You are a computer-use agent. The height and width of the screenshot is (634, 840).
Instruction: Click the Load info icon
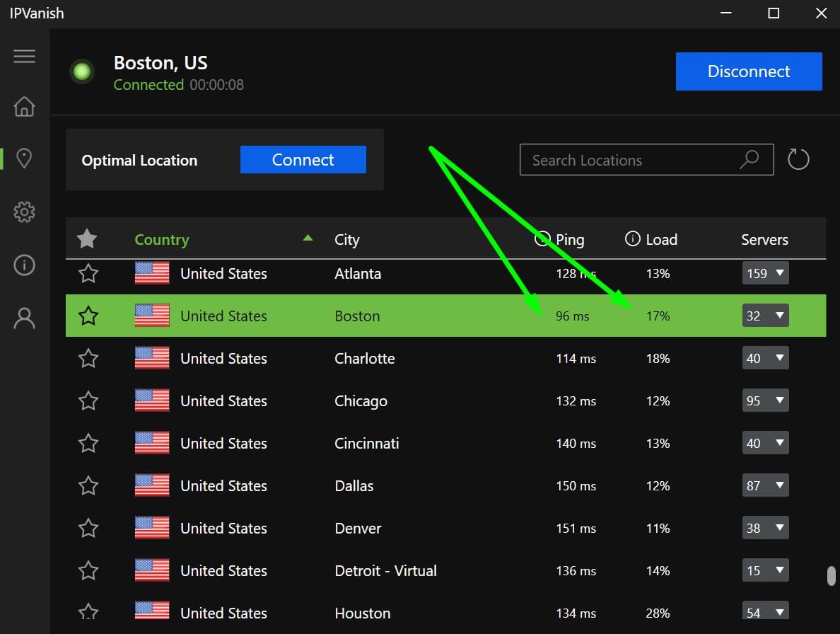[632, 238]
